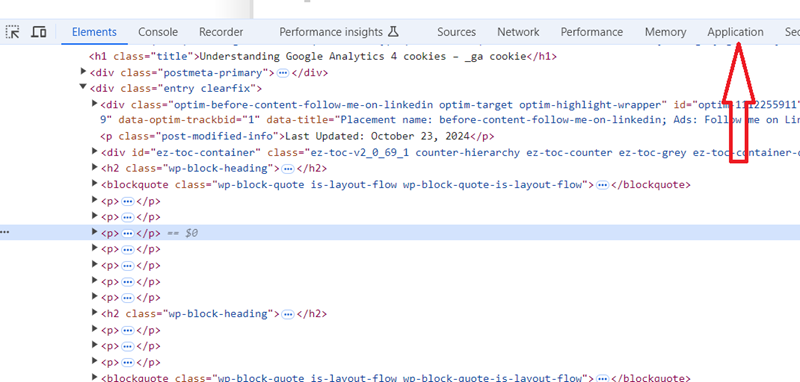800x382 pixels.
Task: Click the data-optim-trackbid="1" attribute
Action: click(x=189, y=120)
